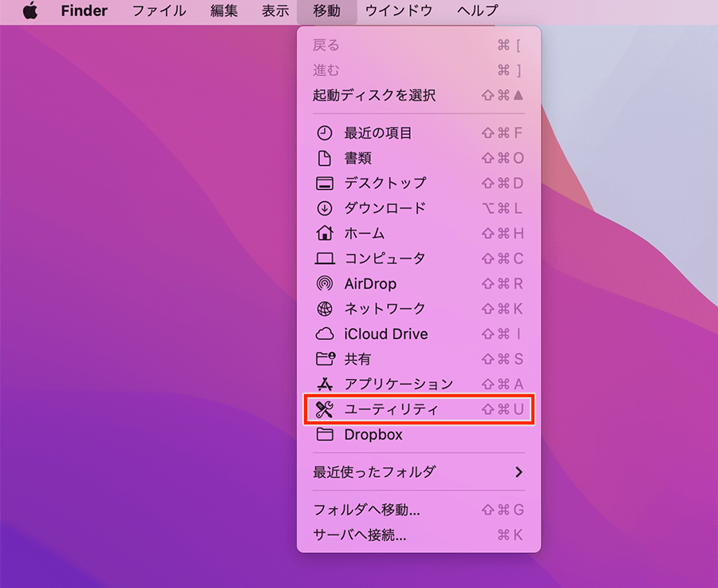Choose サーバへ接続... from the menu
The height and width of the screenshot is (588, 718).
coord(419,535)
